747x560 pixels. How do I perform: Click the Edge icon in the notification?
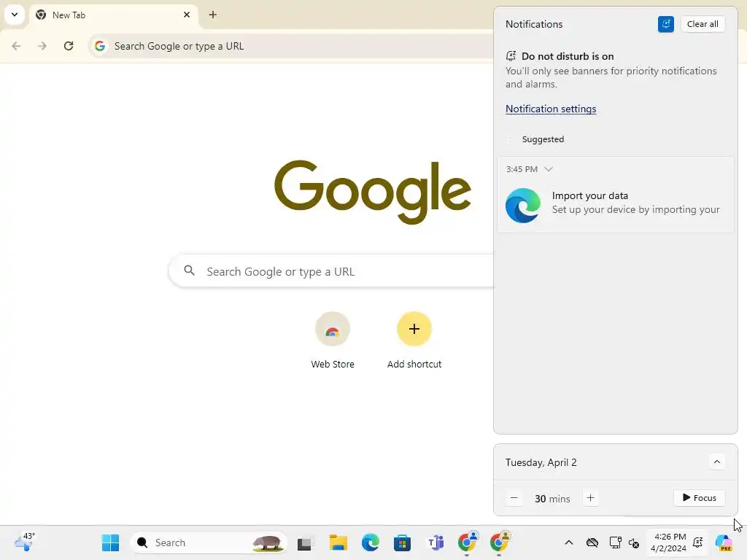pyautogui.click(x=522, y=206)
